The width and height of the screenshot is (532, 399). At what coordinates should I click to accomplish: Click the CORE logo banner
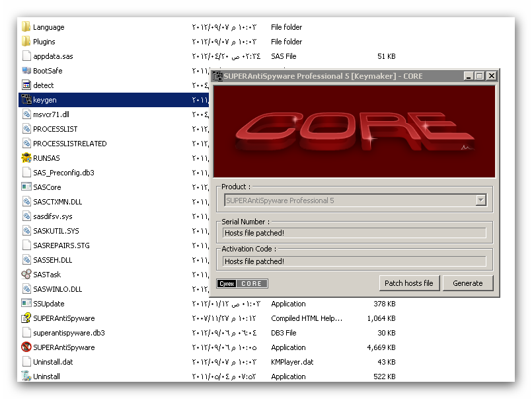coord(354,132)
